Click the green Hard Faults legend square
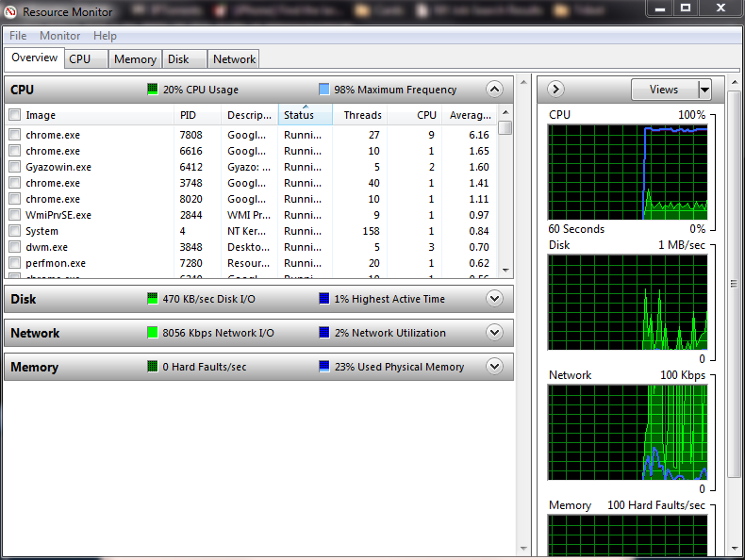The width and height of the screenshot is (745, 560). click(x=152, y=366)
